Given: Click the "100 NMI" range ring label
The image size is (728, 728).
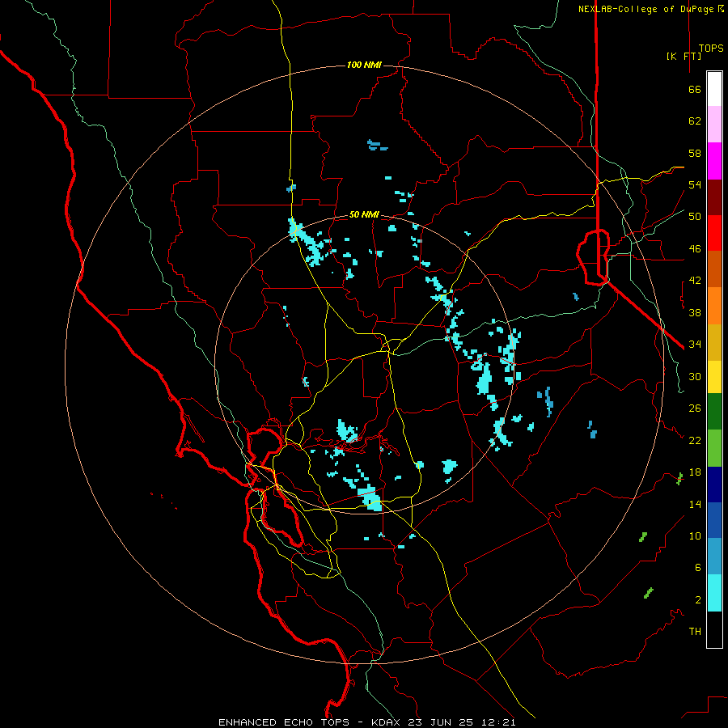Looking at the screenshot, I should 364,65.
